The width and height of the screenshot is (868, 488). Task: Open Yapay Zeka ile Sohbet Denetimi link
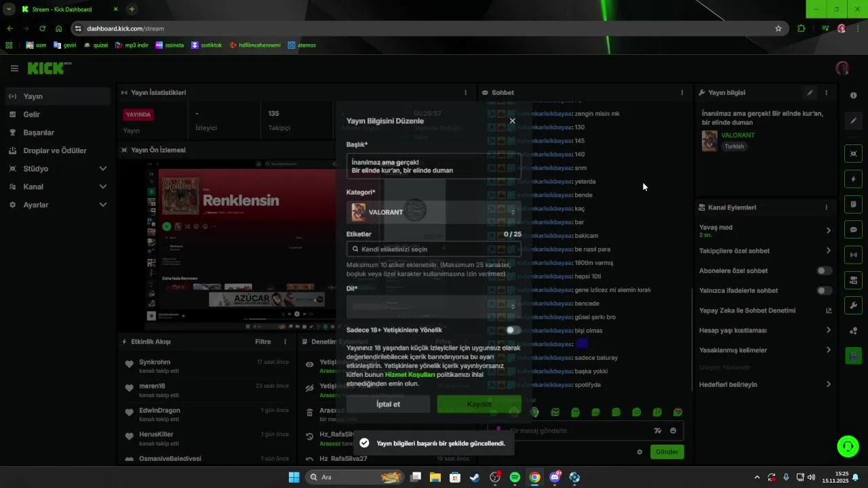tap(765, 310)
